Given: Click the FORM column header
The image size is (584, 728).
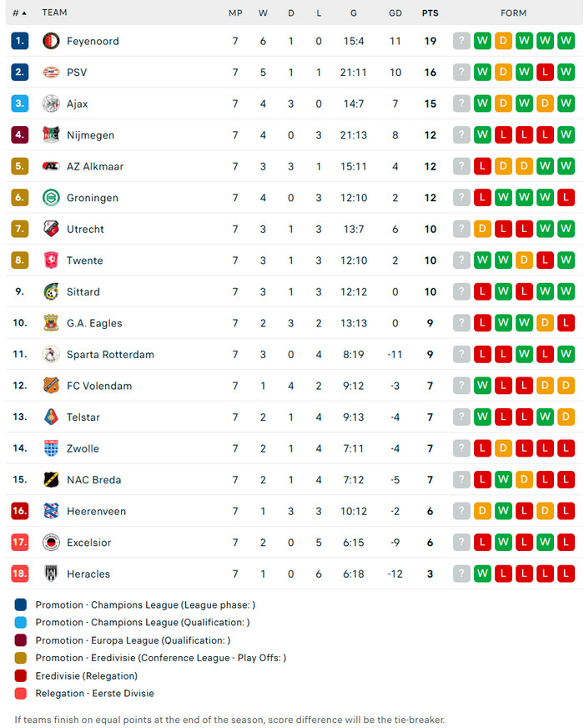Looking at the screenshot, I should 513,13.
